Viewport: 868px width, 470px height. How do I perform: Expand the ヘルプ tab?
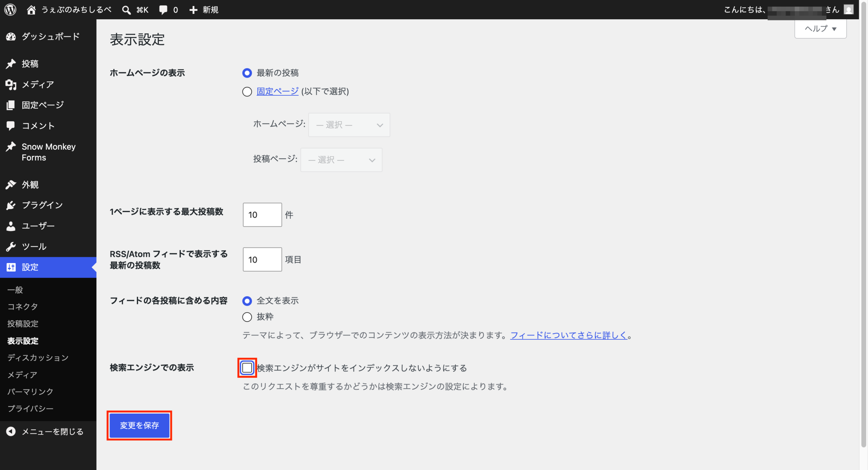[x=820, y=29]
